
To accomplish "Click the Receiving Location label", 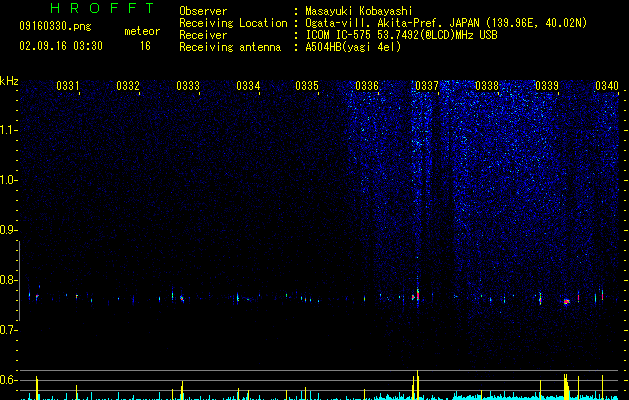I will [233, 23].
